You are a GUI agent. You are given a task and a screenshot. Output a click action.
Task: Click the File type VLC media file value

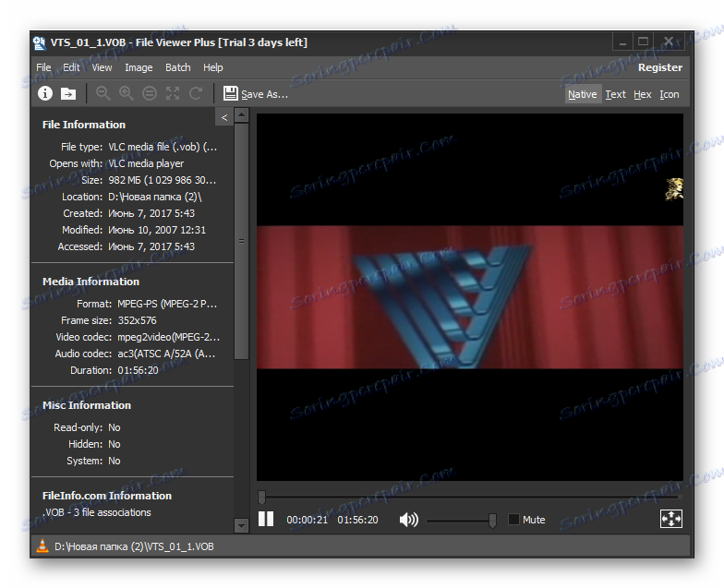[x=163, y=147]
